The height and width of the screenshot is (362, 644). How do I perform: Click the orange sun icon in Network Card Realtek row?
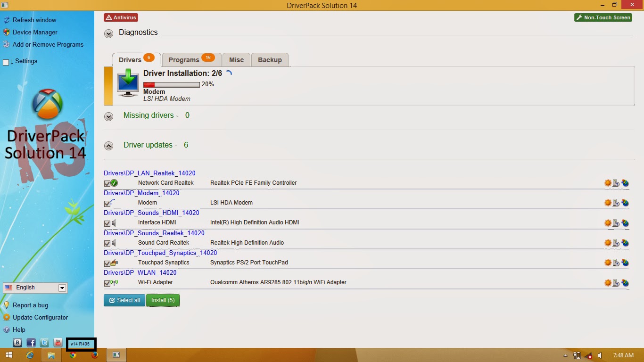[x=608, y=183]
